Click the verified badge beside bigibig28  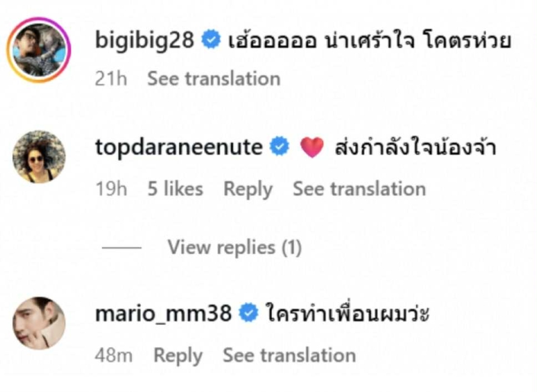coord(211,42)
